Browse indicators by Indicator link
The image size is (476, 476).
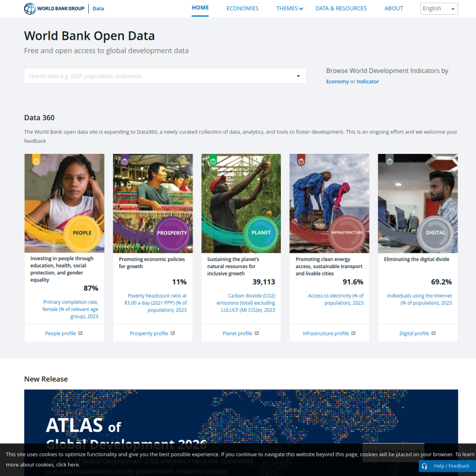coord(368,81)
